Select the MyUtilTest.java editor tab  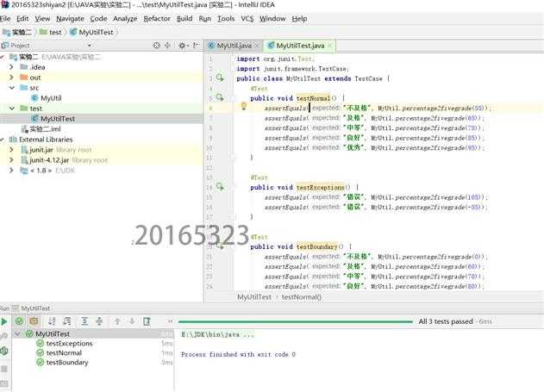tap(300, 46)
